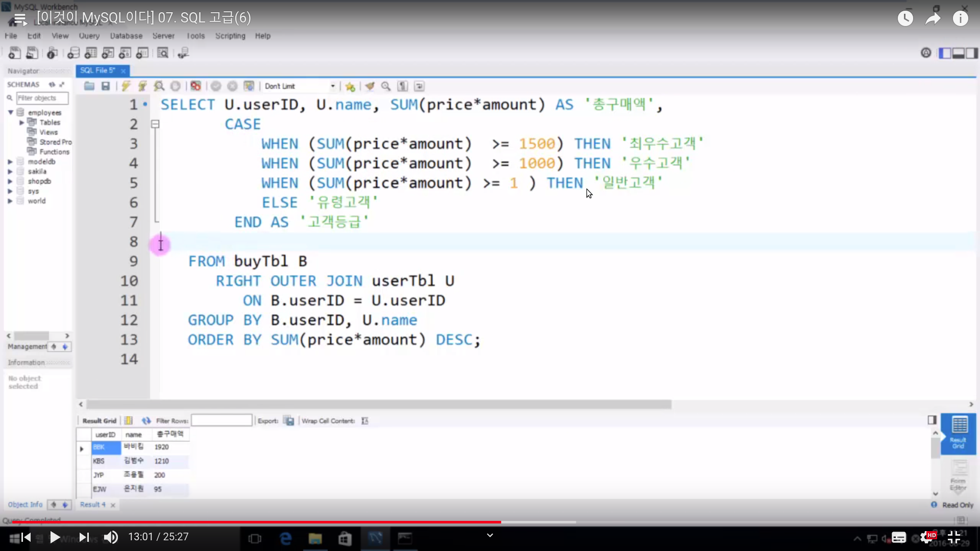Image resolution: width=980 pixels, height=551 pixels.
Task: Switch to the Object Info tab
Action: pyautogui.click(x=25, y=505)
